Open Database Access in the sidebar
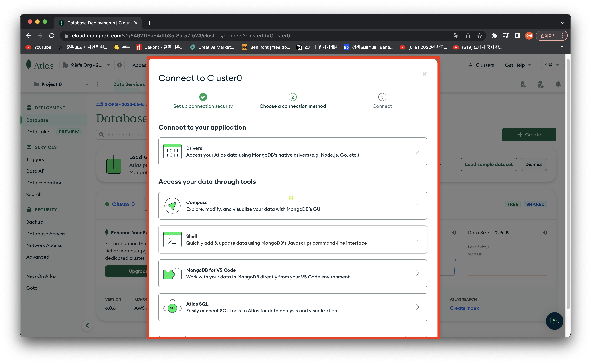This screenshot has width=591, height=364. point(46,234)
